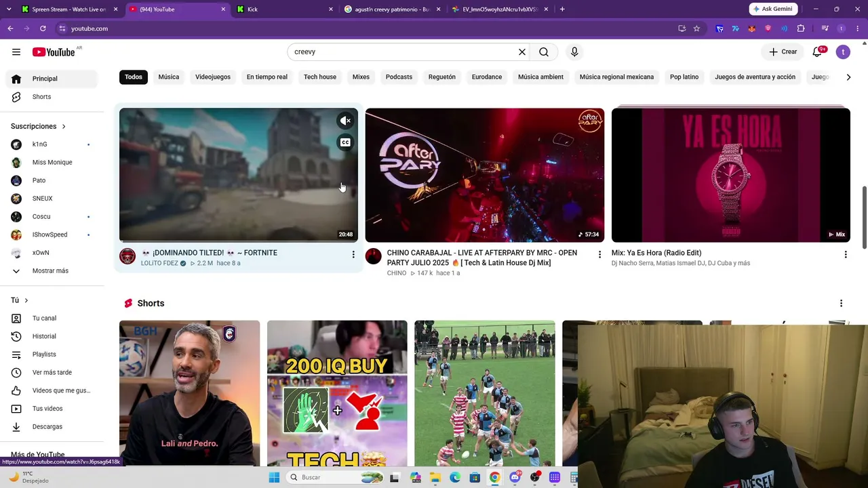Open Ver más tarde in sidebar

click(x=52, y=372)
